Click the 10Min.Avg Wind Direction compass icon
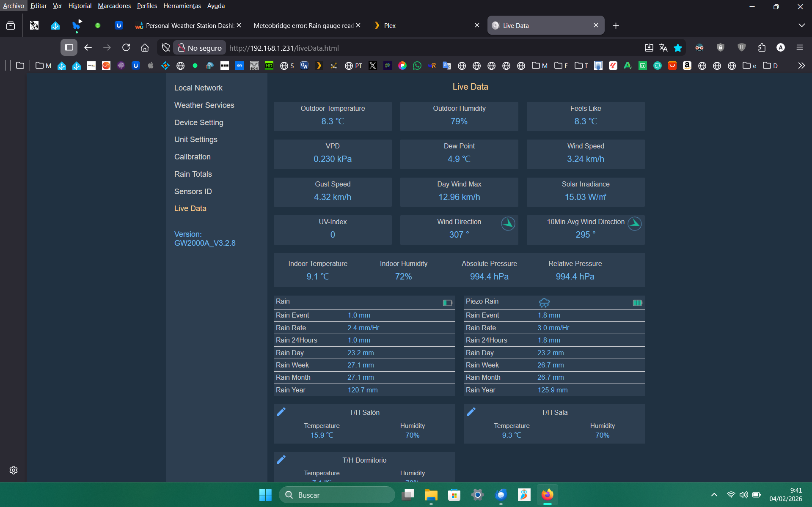This screenshot has width=812, height=507. click(634, 223)
